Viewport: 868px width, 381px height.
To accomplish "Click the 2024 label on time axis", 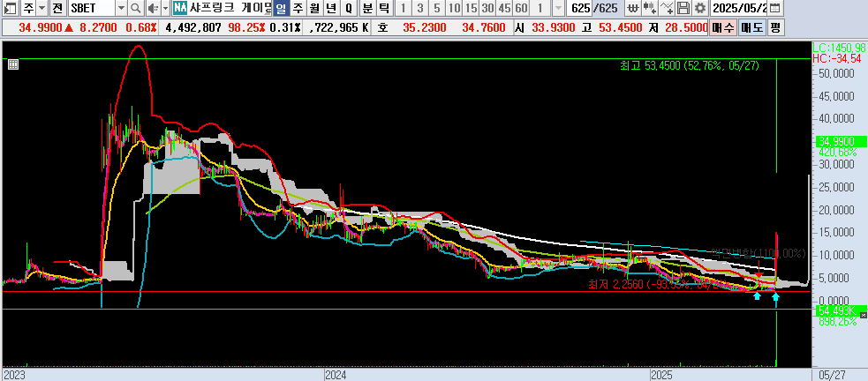I will point(336,375).
